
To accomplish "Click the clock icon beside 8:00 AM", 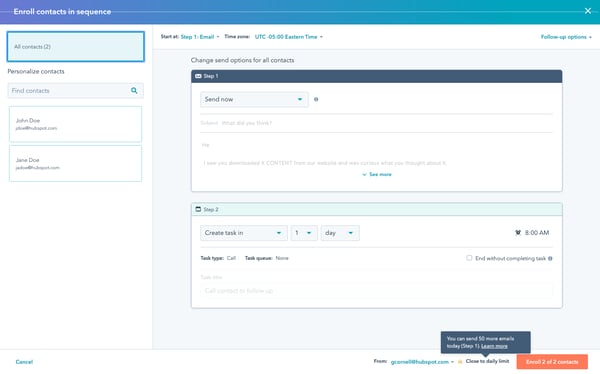I will pyautogui.click(x=518, y=232).
